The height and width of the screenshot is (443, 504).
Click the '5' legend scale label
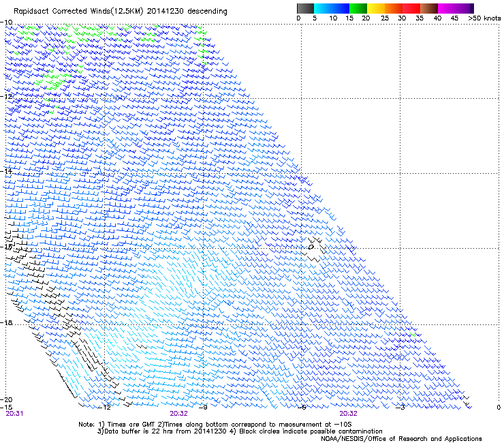(x=315, y=18)
